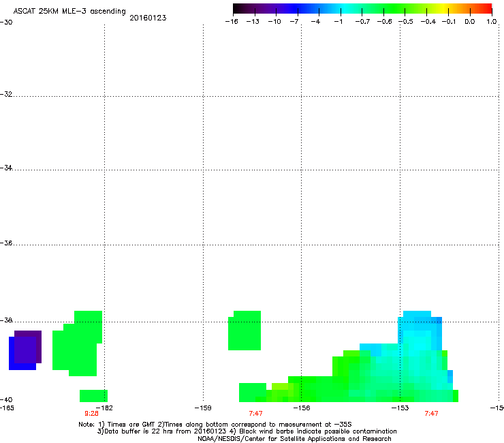Click the -1 color bar label
The width and height of the screenshot is (504, 443).
pyautogui.click(x=338, y=22)
